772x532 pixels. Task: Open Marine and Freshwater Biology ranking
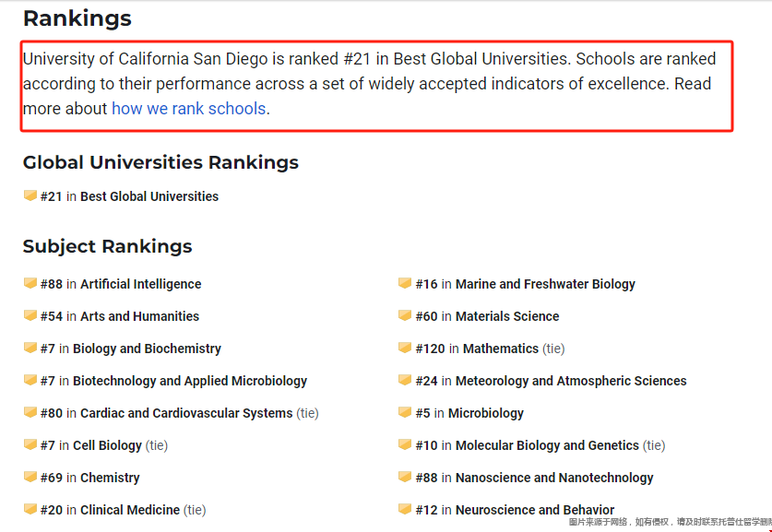click(545, 284)
